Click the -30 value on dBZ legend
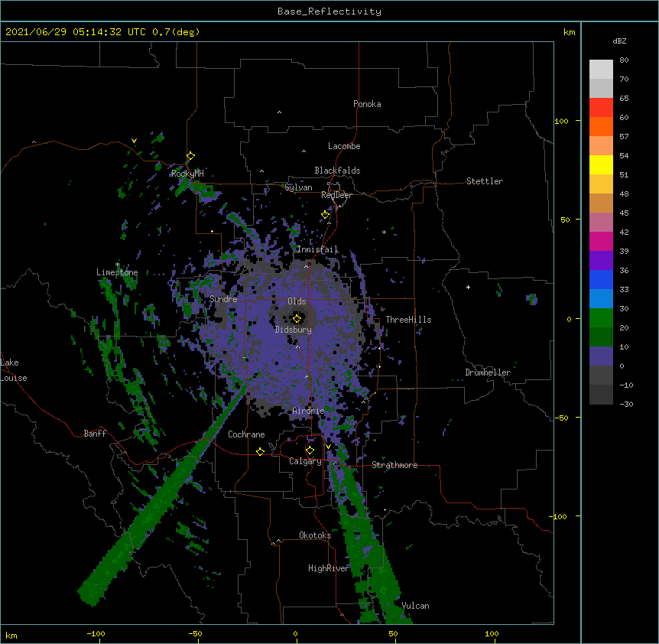The width and height of the screenshot is (659, 644). pos(626,404)
